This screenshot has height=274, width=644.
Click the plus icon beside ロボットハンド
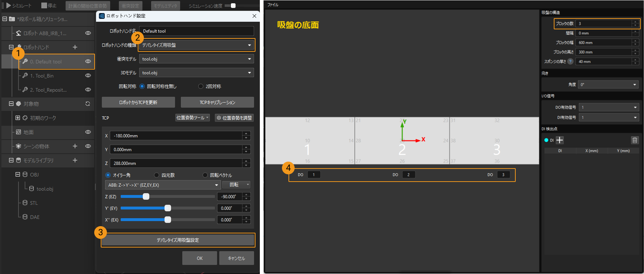75,47
